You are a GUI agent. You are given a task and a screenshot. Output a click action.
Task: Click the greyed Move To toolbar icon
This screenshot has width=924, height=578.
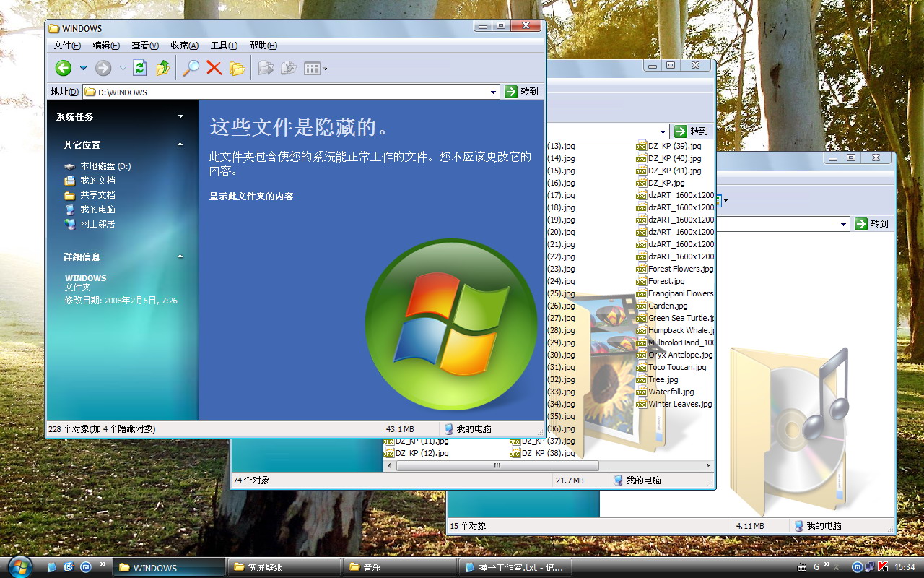[266, 68]
